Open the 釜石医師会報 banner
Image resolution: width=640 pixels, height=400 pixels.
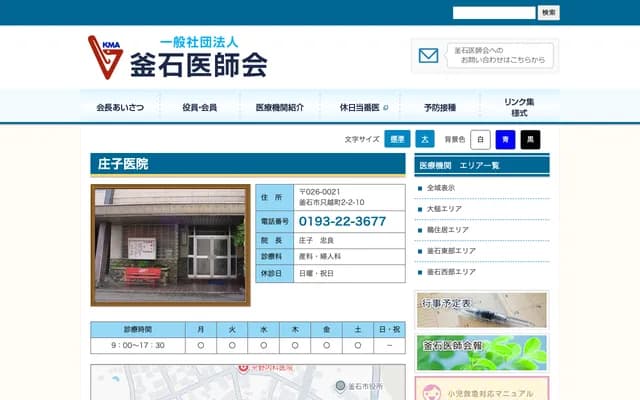(481, 352)
